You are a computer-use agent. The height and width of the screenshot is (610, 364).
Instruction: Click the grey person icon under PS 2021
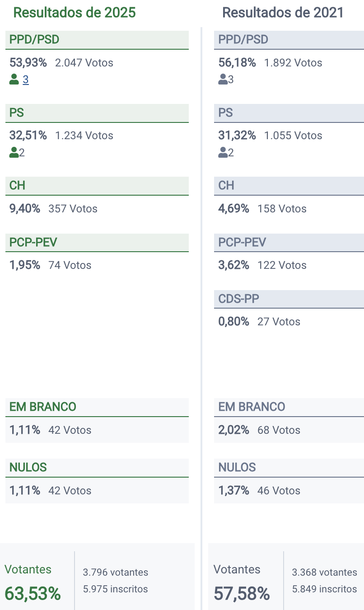(x=223, y=153)
